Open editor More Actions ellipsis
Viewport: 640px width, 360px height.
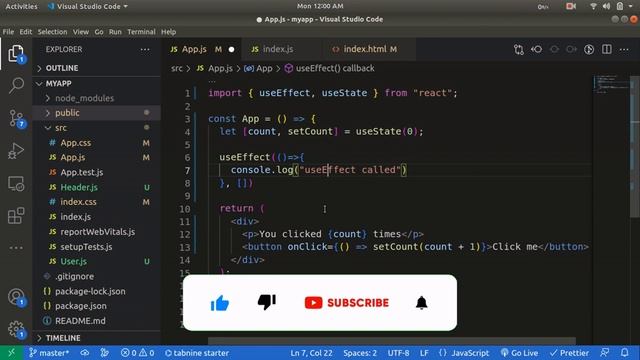click(624, 49)
